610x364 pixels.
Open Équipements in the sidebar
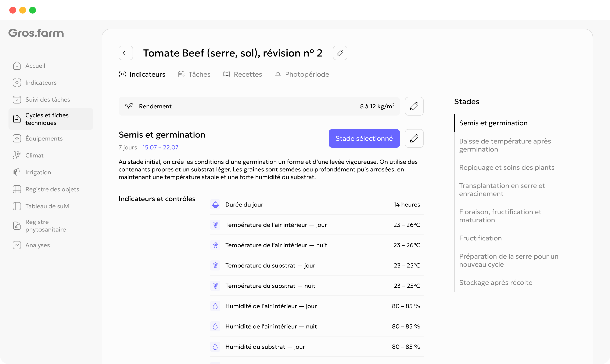pyautogui.click(x=51, y=139)
